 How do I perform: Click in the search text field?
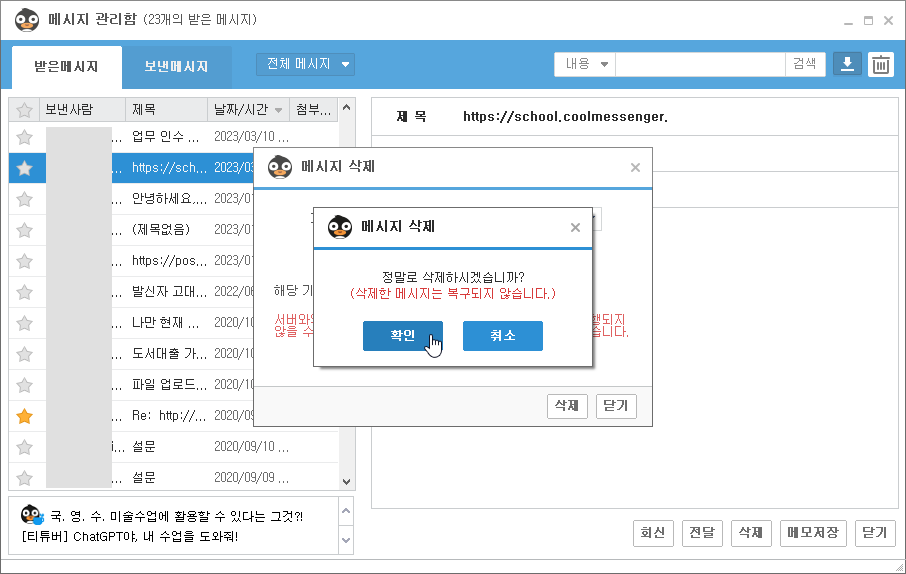pyautogui.click(x=700, y=64)
